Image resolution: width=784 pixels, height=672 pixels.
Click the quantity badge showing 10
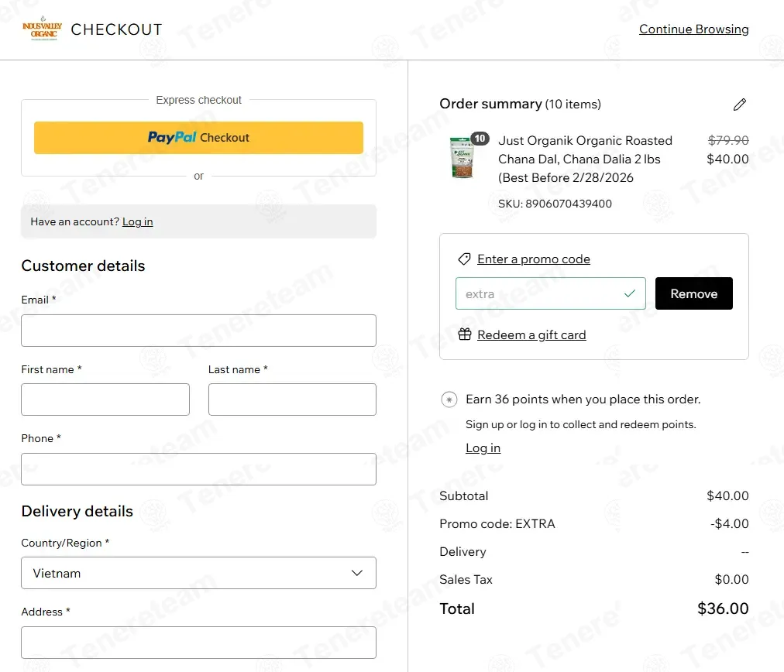coord(480,139)
